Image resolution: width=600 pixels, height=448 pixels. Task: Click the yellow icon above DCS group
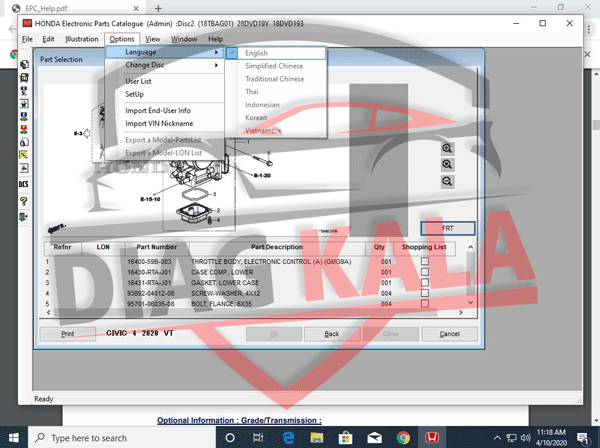24,155
